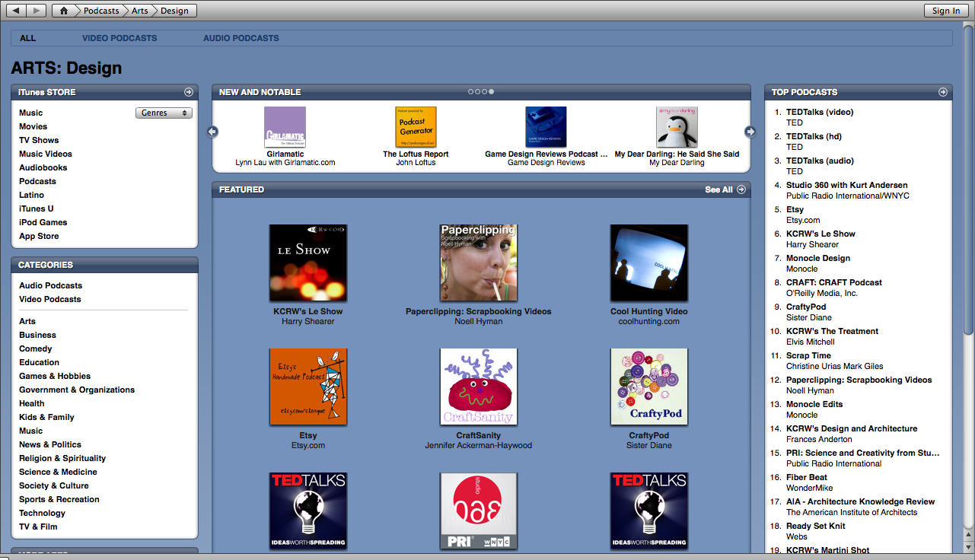Open the CraftSanity podcast artwork
Image resolution: width=975 pixels, height=560 pixels.
click(479, 387)
